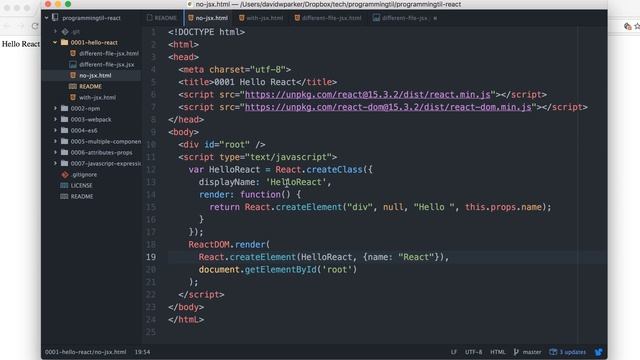This screenshot has height=360, width=640.
Task: Click line number 19 in the gutter
Action: [x=151, y=257]
